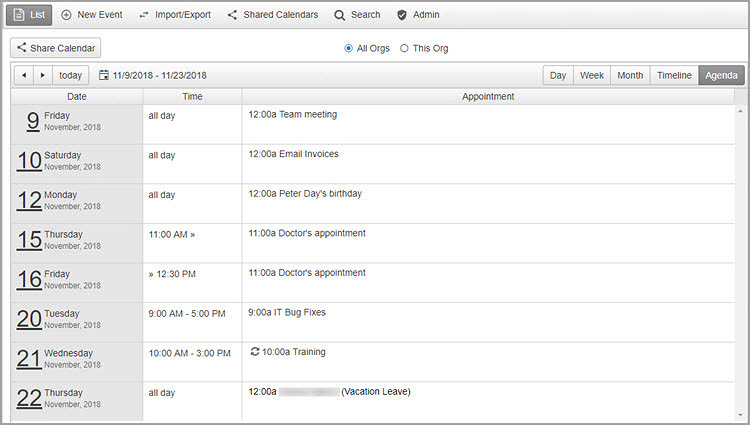Click the New Event plus icon
The height and width of the screenshot is (425, 750).
(x=67, y=15)
